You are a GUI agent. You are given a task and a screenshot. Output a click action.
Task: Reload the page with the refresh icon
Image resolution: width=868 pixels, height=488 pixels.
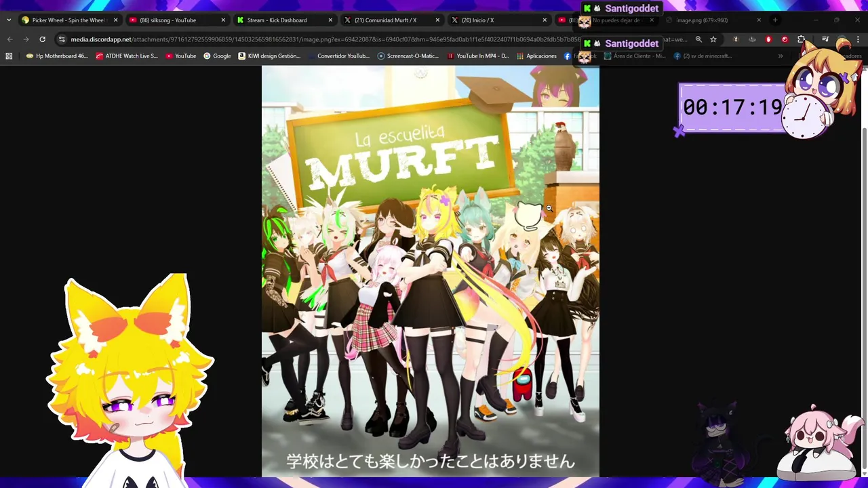42,39
